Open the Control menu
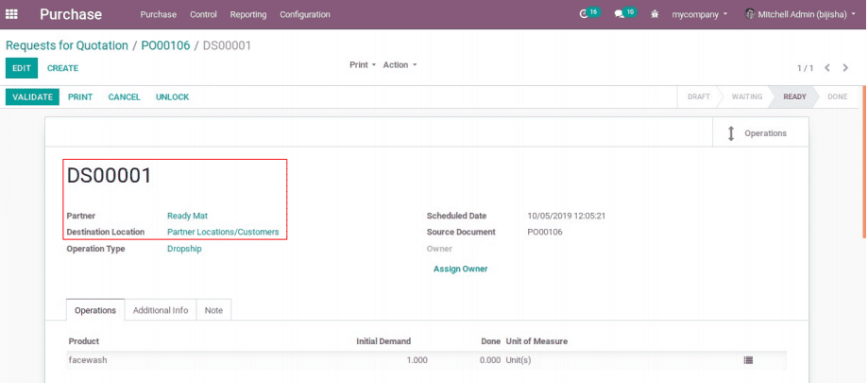Screen dimensions: 868x383 coord(203,14)
